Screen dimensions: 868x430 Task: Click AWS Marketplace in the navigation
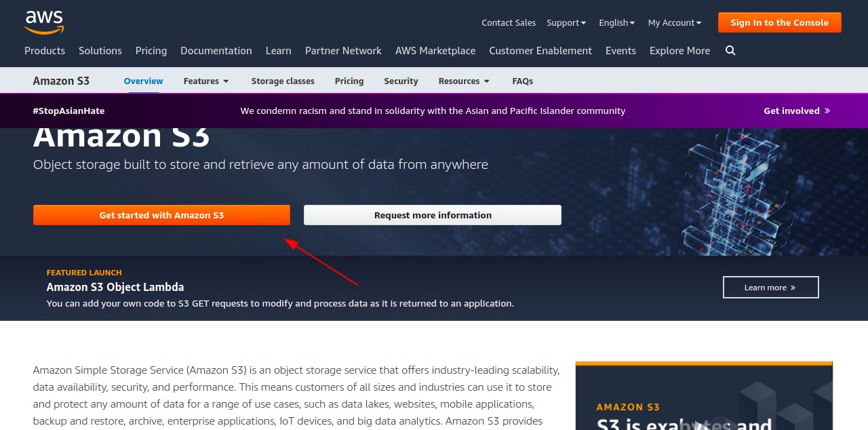tap(435, 50)
